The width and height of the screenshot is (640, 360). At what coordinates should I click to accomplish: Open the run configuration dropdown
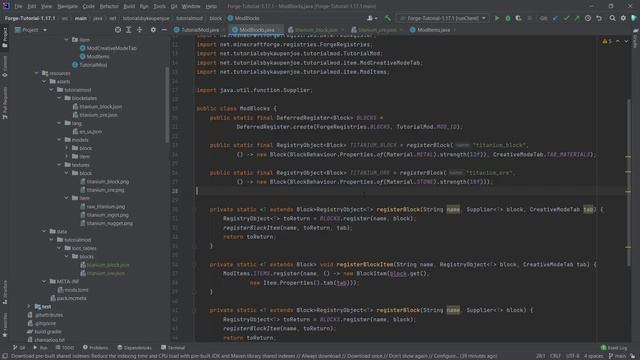click(442, 18)
